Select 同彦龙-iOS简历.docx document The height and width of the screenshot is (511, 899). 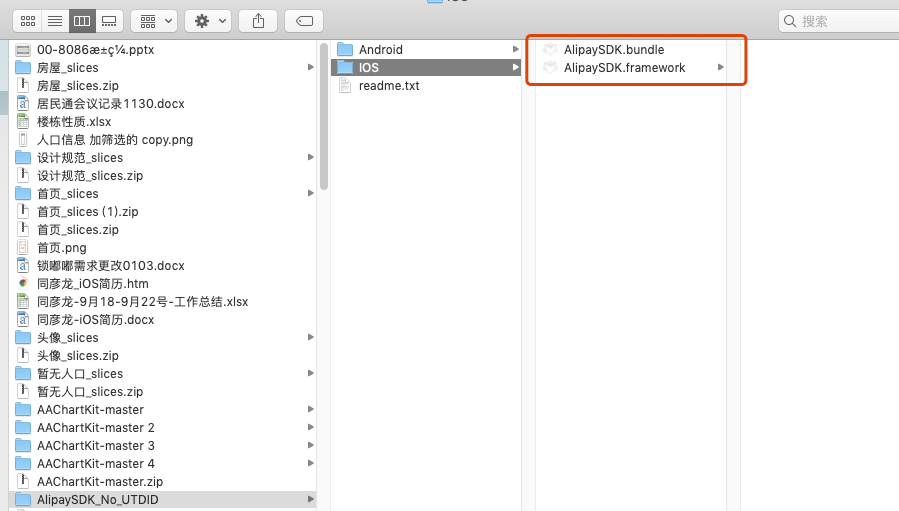pyautogui.click(x=163, y=319)
